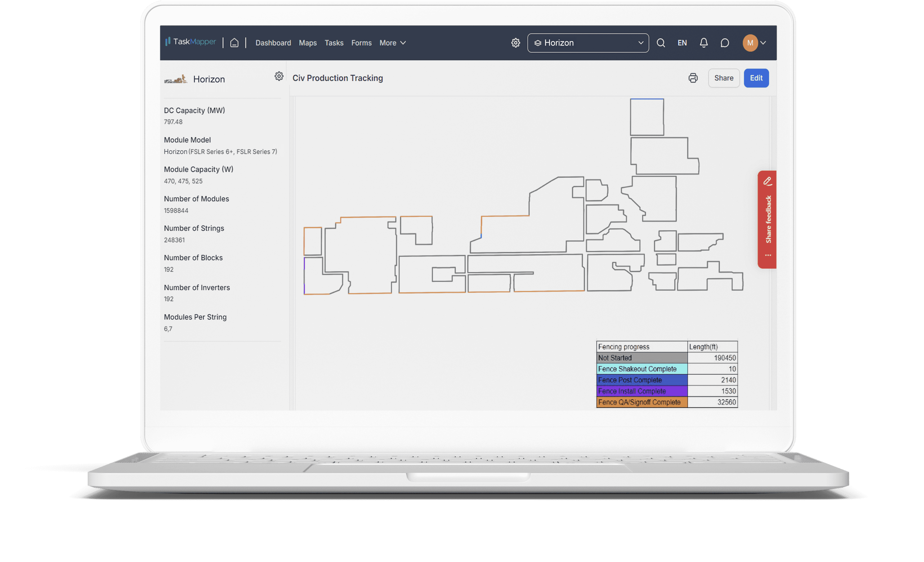Image resolution: width=924 pixels, height=562 pixels.
Task: Toggle the Share feedback side panel
Action: tap(767, 219)
